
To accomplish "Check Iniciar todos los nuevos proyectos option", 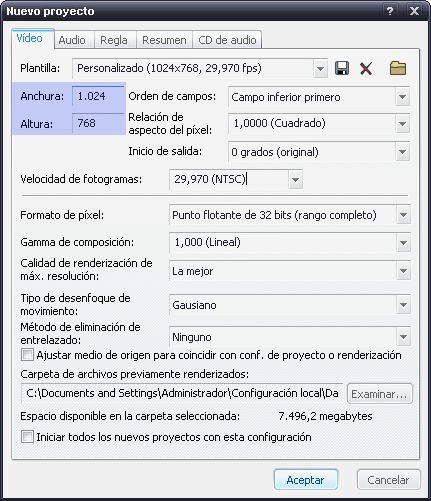I will coord(27,437).
